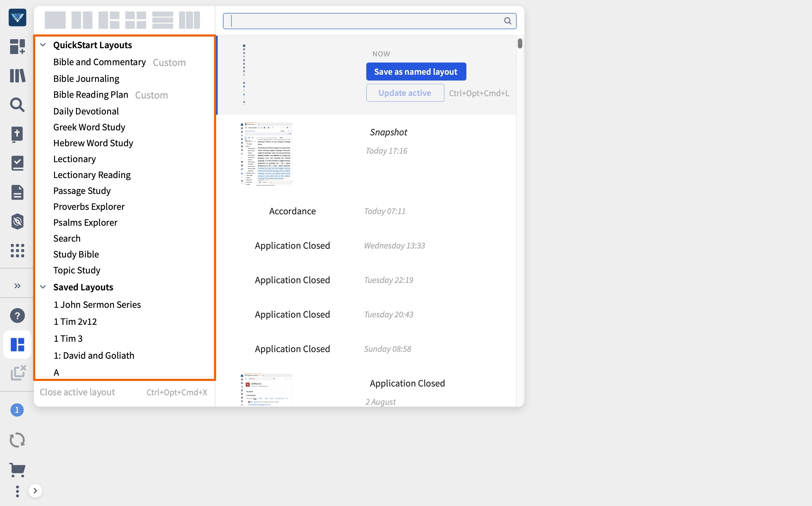The image size is (812, 506).
Task: Choose the two-column layout template
Action: point(82,20)
